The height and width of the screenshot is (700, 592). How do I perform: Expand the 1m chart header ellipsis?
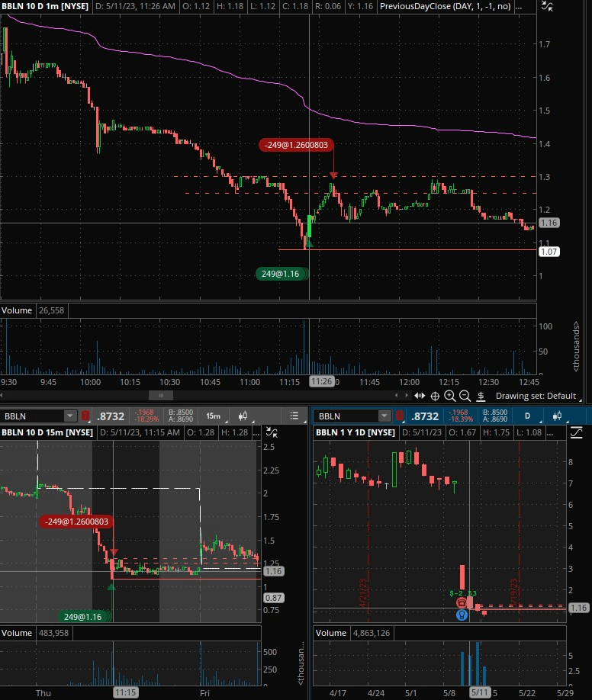[x=519, y=6]
